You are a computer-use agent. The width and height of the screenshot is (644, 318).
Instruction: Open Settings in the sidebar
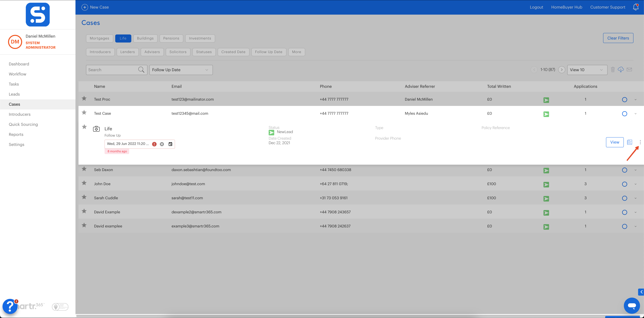tap(16, 145)
